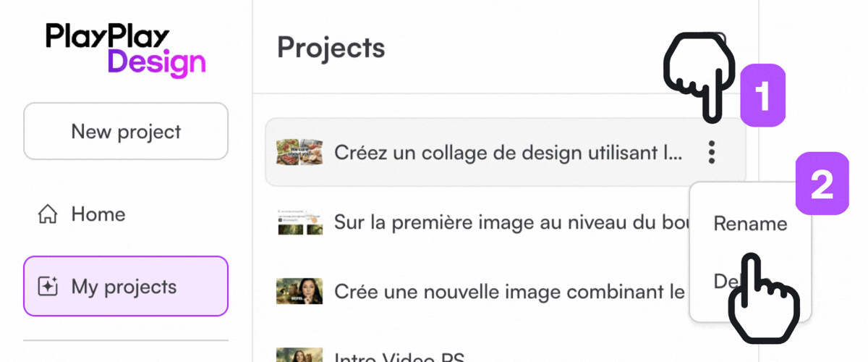Click the New project button

pos(126,132)
